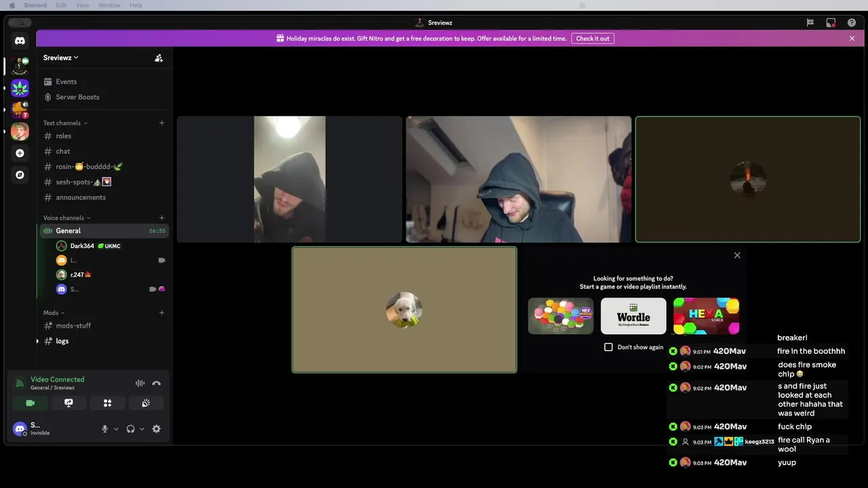The height and width of the screenshot is (488, 868).
Task: Open the help question mark icon
Action: click(x=852, y=22)
